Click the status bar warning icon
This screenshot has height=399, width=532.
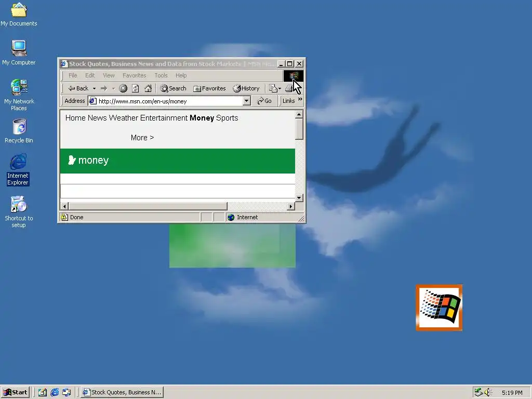[x=64, y=217]
